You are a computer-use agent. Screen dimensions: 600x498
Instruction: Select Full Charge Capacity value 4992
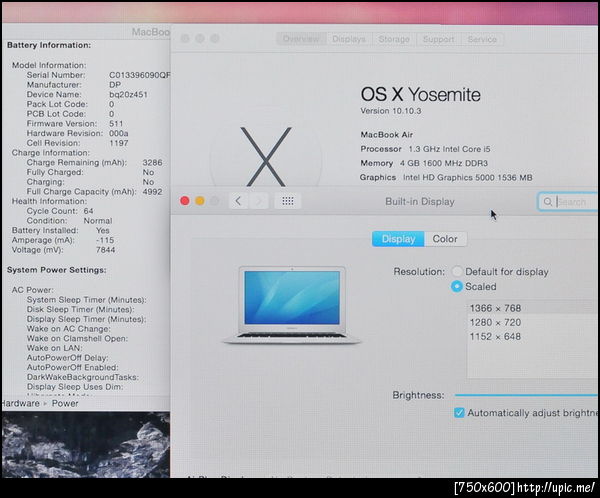click(152, 192)
